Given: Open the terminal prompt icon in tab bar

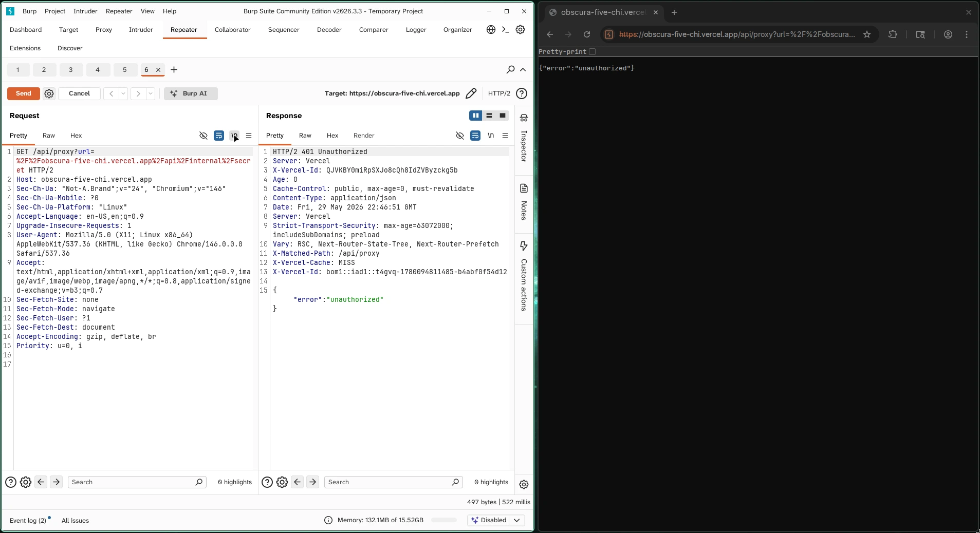Looking at the screenshot, I should click(506, 30).
